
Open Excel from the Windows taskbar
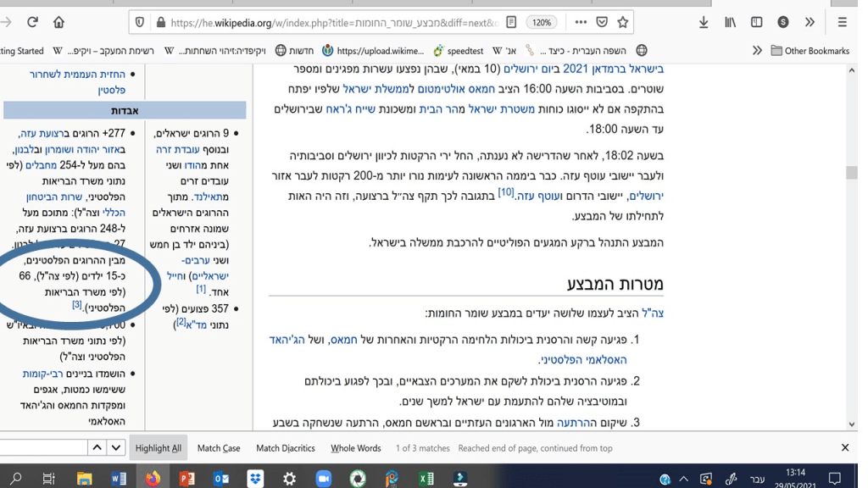coord(426,479)
